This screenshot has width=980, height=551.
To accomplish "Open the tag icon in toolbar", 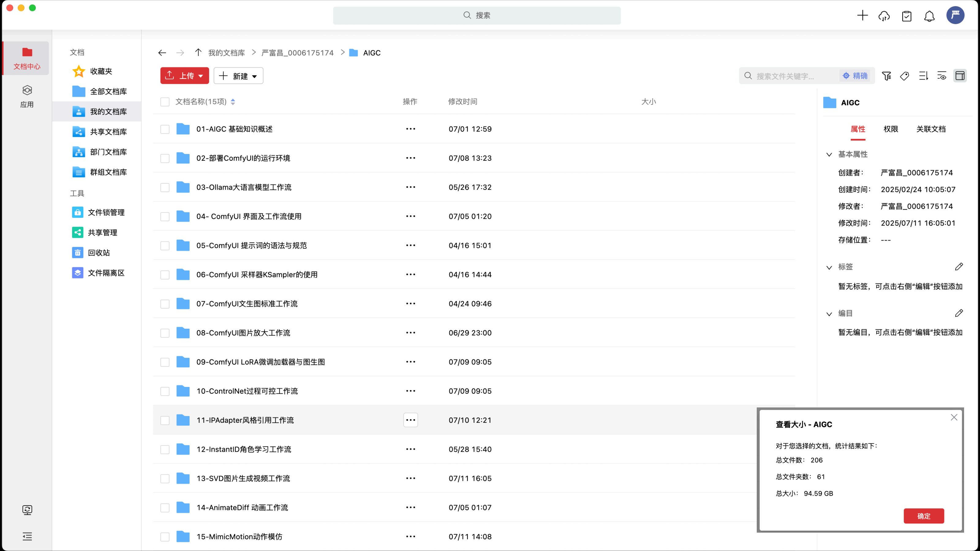I will coord(905,76).
